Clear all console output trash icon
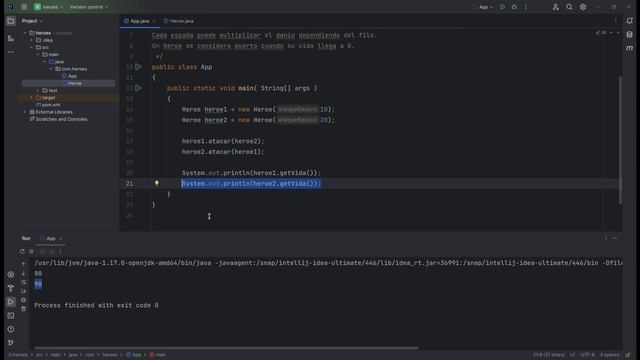Image resolution: width=640 pixels, height=360 pixels. click(23, 309)
